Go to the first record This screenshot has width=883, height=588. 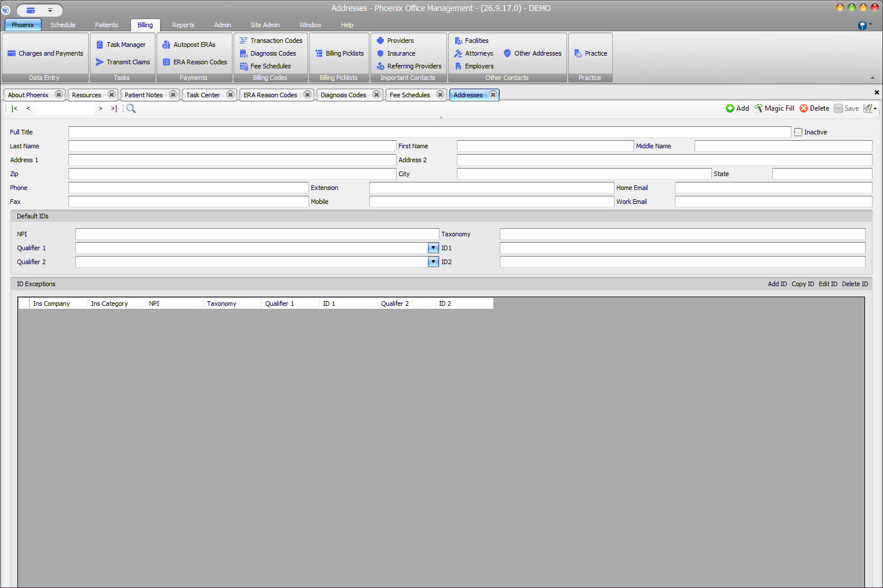pos(14,108)
